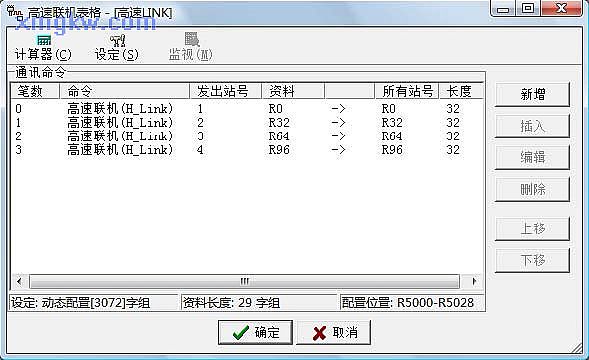Click the 删除 button
The width and height of the screenshot is (589, 360).
point(532,189)
